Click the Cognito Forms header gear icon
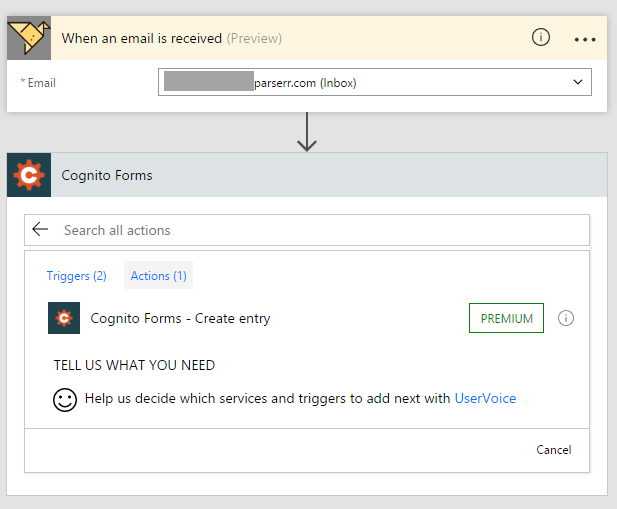Viewport: 617px width, 509px height. [x=29, y=176]
